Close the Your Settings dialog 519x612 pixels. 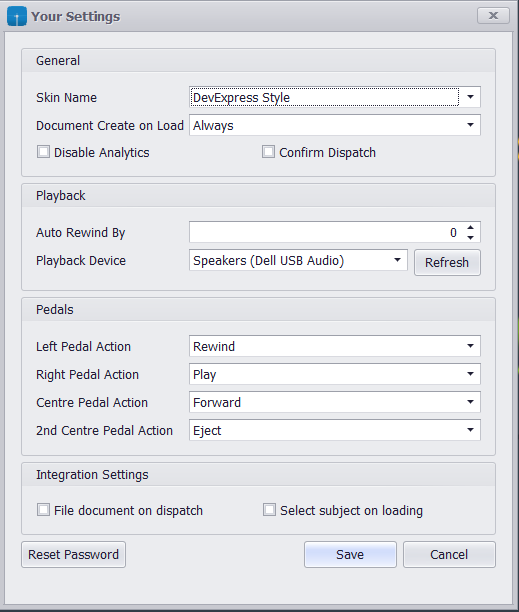[x=493, y=16]
